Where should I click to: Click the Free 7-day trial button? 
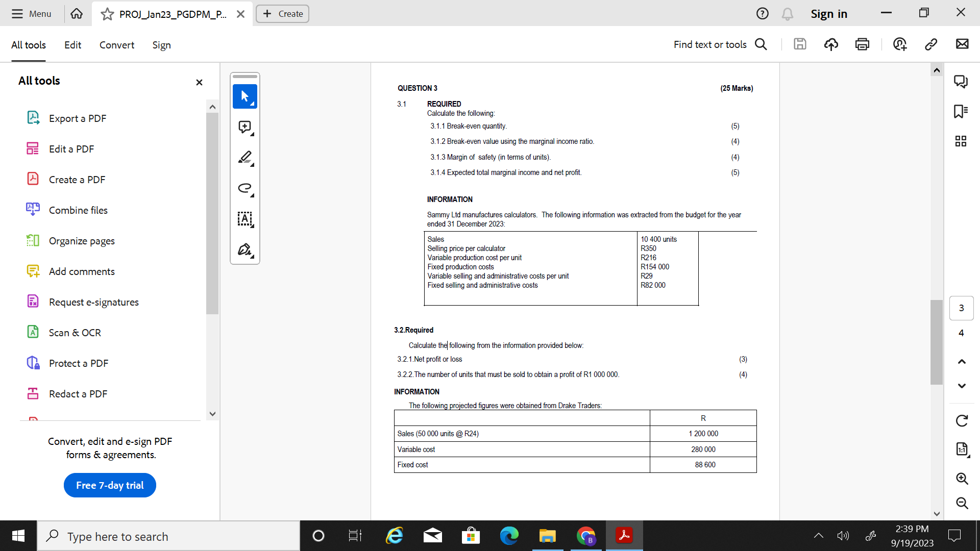110,485
